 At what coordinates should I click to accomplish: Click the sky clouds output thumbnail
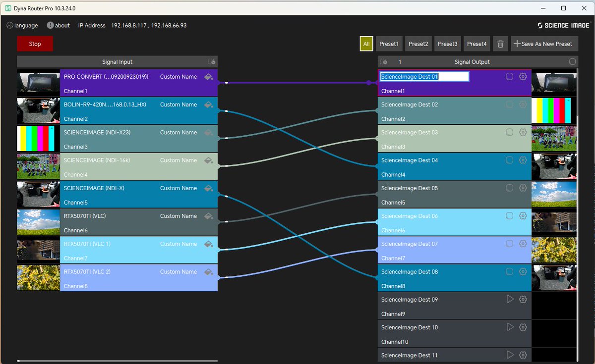coord(554,194)
